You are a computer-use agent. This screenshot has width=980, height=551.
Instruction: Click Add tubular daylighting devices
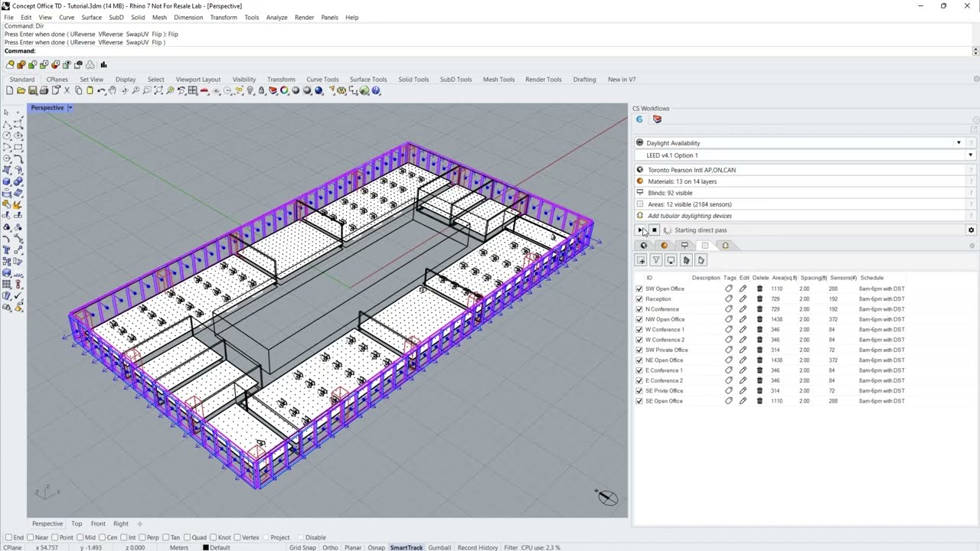(690, 216)
